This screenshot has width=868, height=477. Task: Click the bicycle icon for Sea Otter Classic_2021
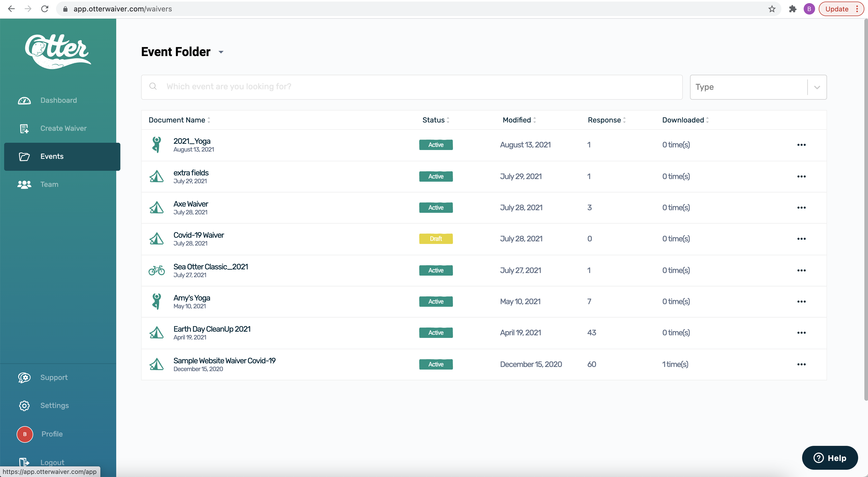coord(156,270)
